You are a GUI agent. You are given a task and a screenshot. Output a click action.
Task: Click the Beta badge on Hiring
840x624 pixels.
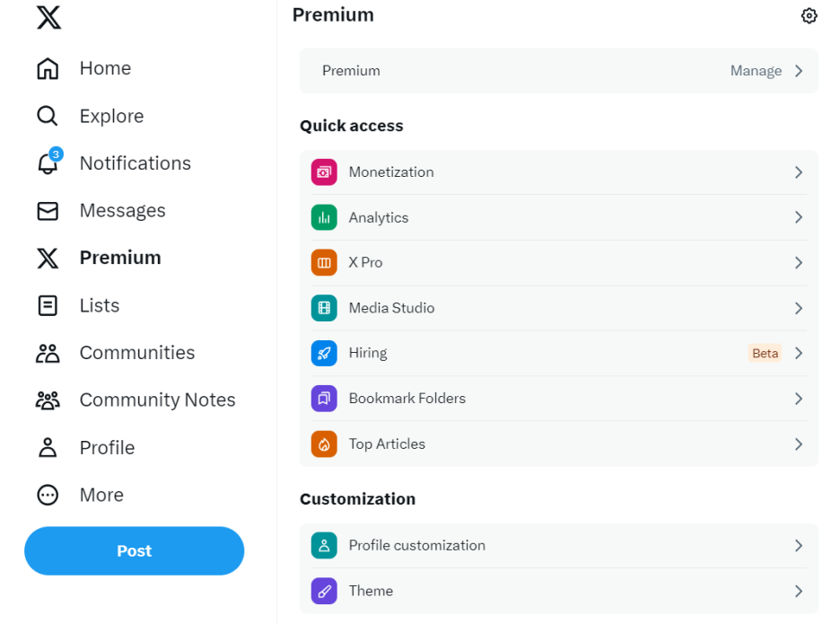[x=765, y=353]
